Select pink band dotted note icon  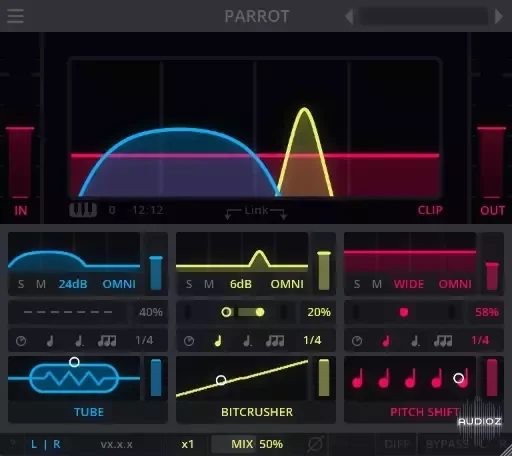point(415,341)
